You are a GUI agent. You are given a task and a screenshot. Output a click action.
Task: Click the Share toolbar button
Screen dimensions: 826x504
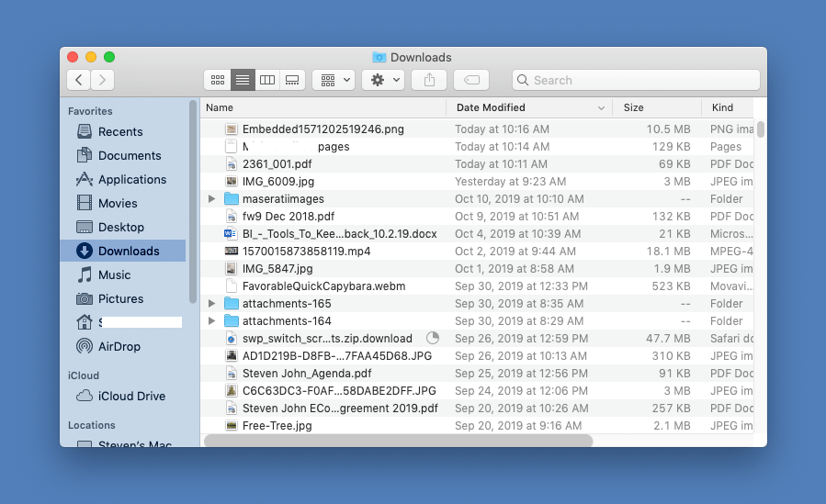pyautogui.click(x=429, y=80)
